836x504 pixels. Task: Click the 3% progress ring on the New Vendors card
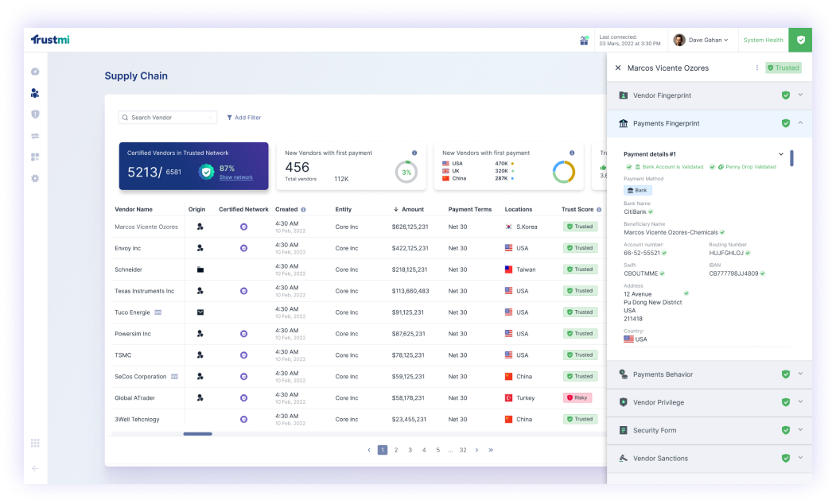coord(406,172)
